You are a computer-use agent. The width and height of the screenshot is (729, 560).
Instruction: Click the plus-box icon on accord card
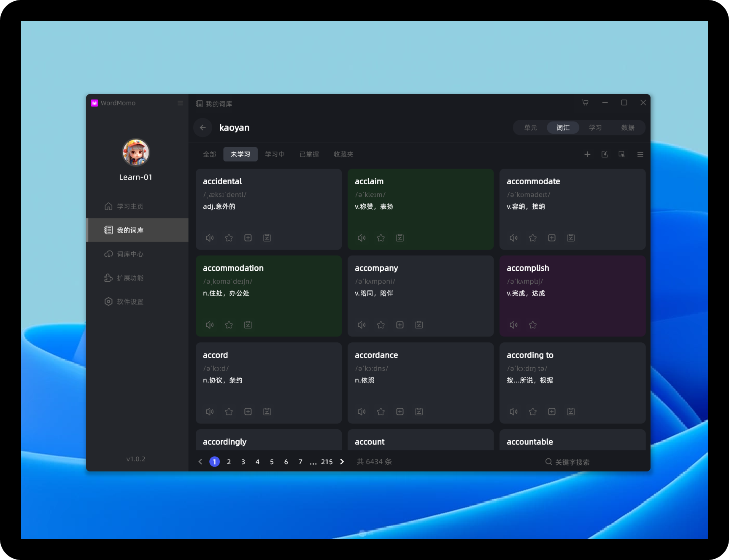point(248,412)
